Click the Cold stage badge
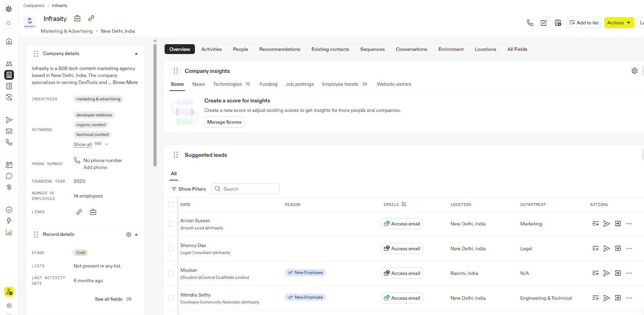 pos(81,253)
